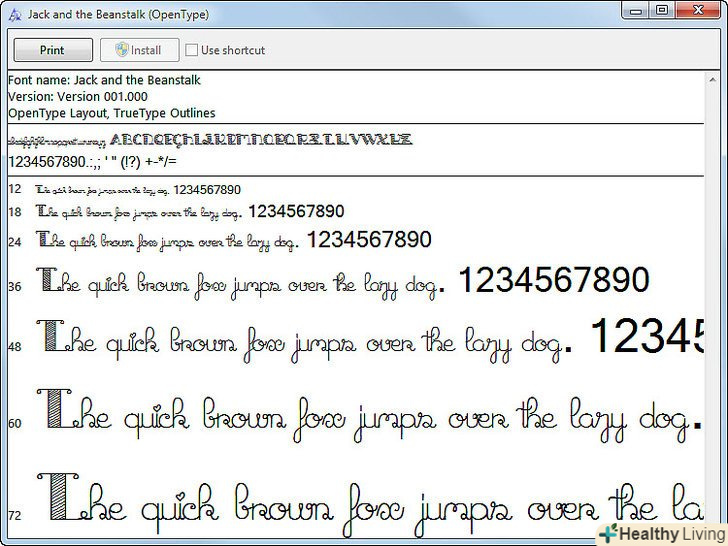Click the 60-point quick brown fox sample
Image resolution: width=728 pixels, height=546 pixels.
pos(369,416)
